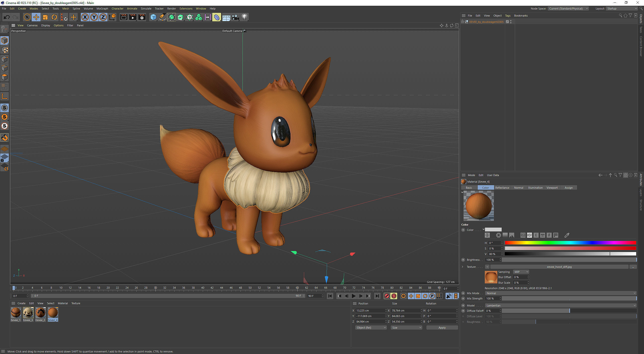Activate the Rotate tool
This screenshot has height=354, width=644.
pos(54,17)
